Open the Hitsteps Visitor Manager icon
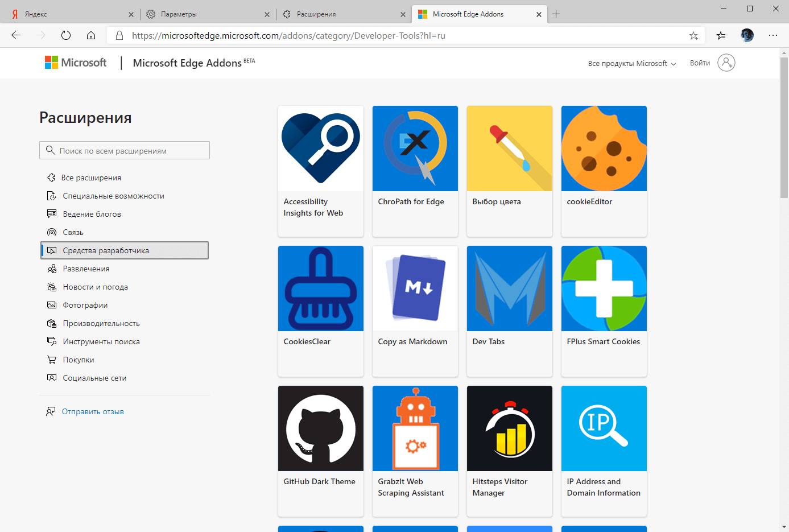This screenshot has width=789, height=532. [x=510, y=428]
